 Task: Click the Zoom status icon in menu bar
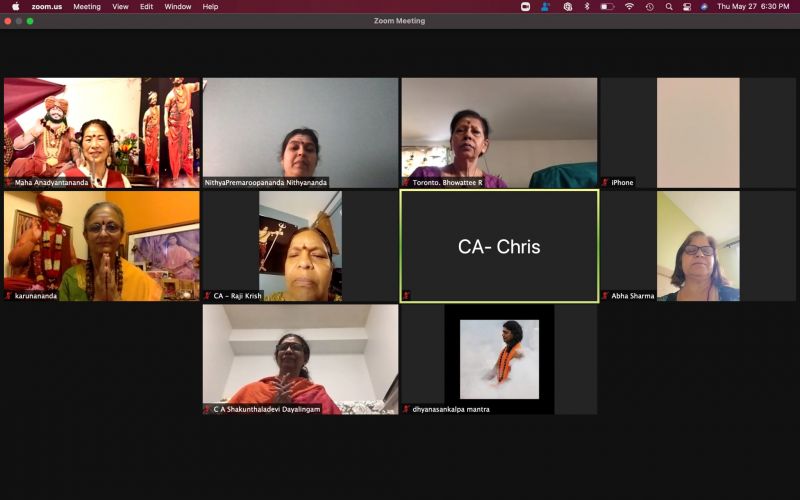coord(526,6)
